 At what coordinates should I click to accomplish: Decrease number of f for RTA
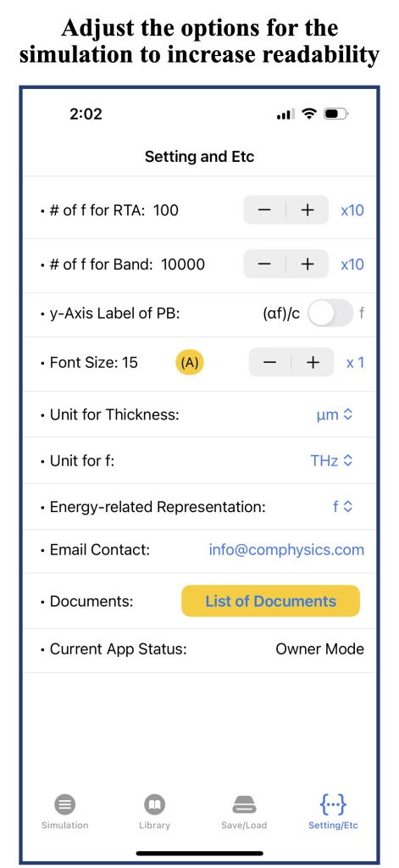click(x=264, y=210)
